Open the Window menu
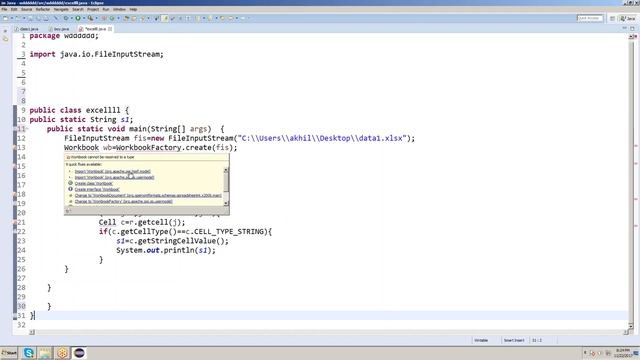The height and width of the screenshot is (360, 640). [119, 9]
